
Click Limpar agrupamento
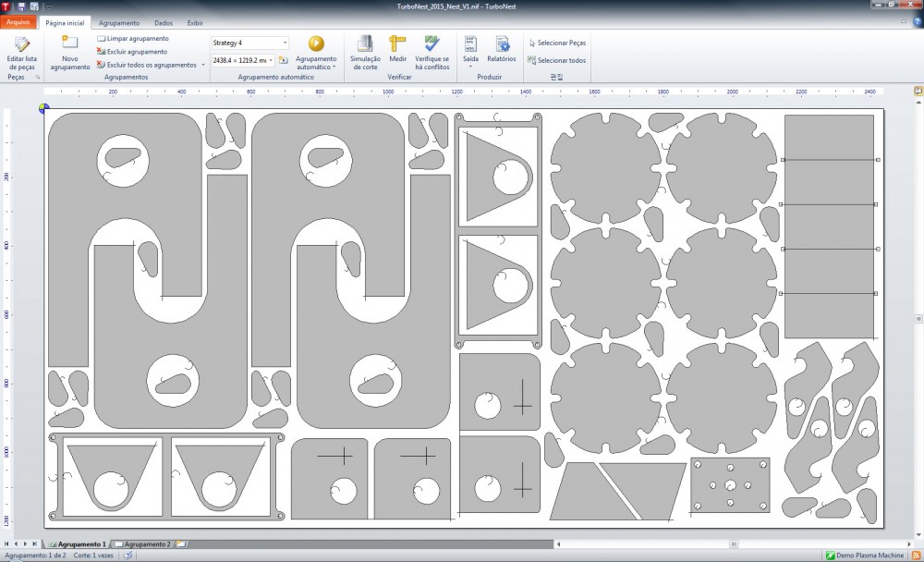pyautogui.click(x=133, y=38)
